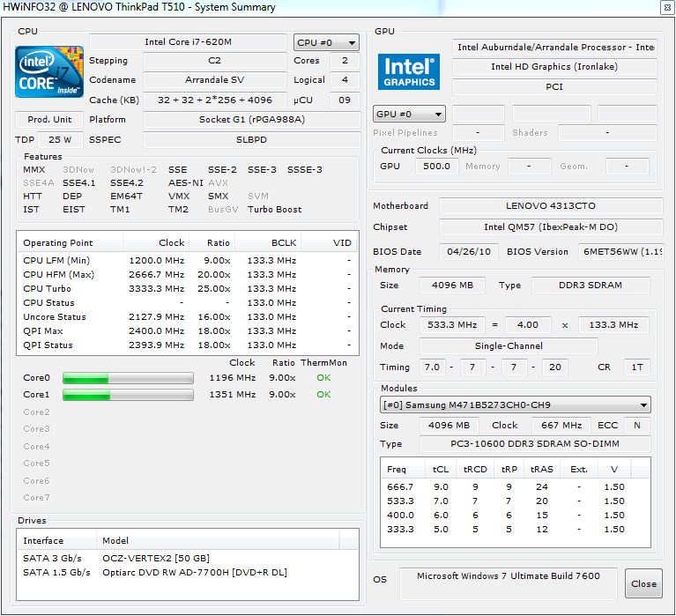Viewport: 676px width, 616px height.
Task: Open the CPU #0 selector dropdown
Action: click(326, 42)
